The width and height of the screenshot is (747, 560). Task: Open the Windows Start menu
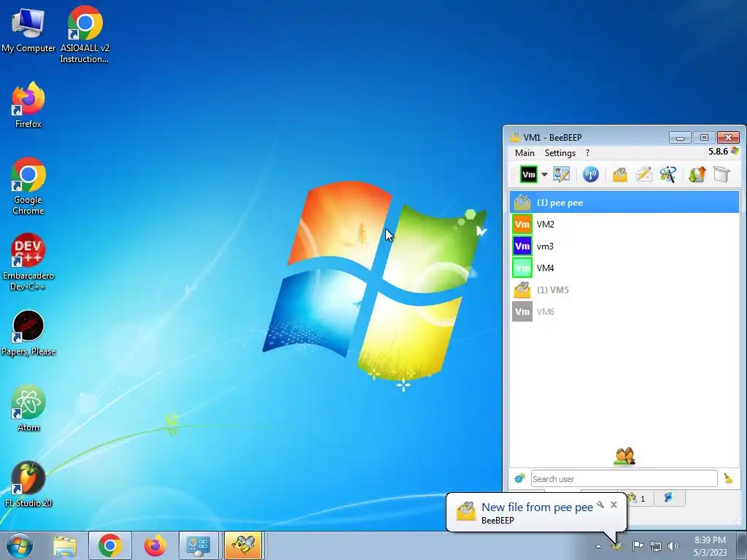coord(20,545)
